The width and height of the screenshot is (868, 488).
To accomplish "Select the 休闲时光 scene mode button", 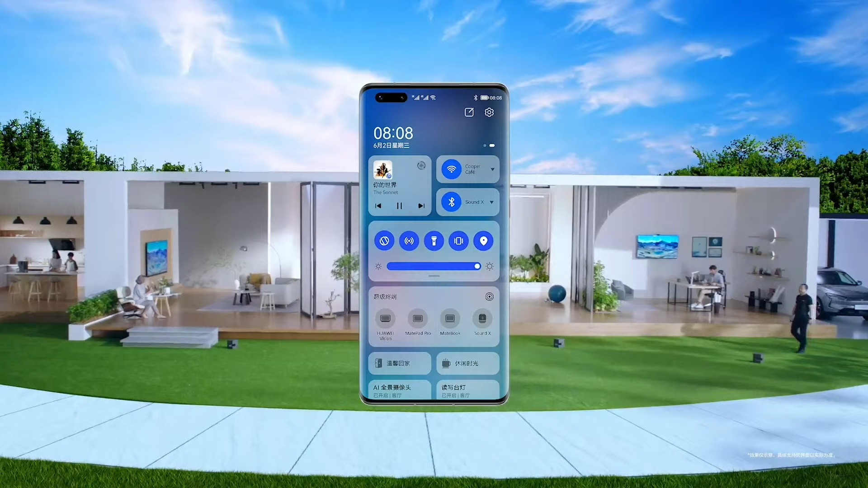I will [x=467, y=363].
